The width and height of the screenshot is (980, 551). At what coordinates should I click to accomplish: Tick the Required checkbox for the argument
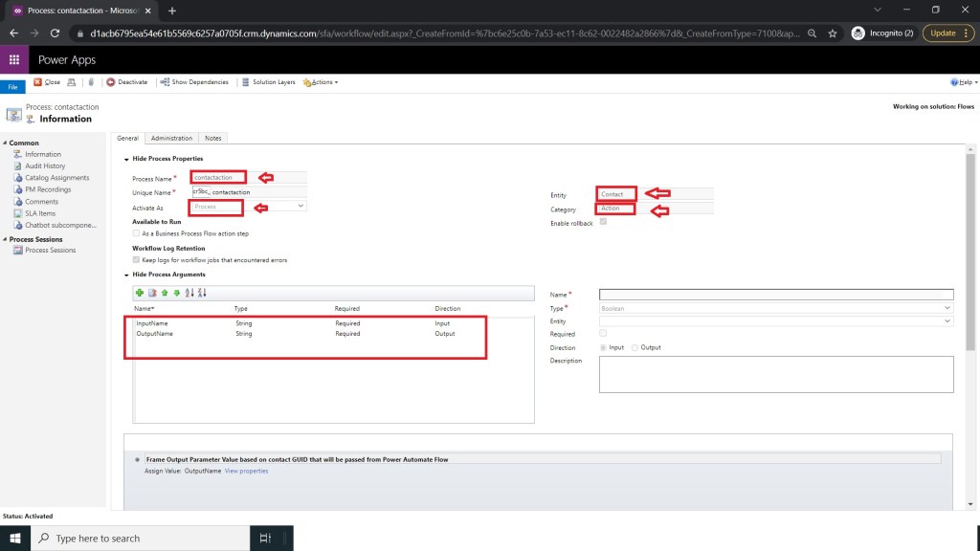coord(603,334)
